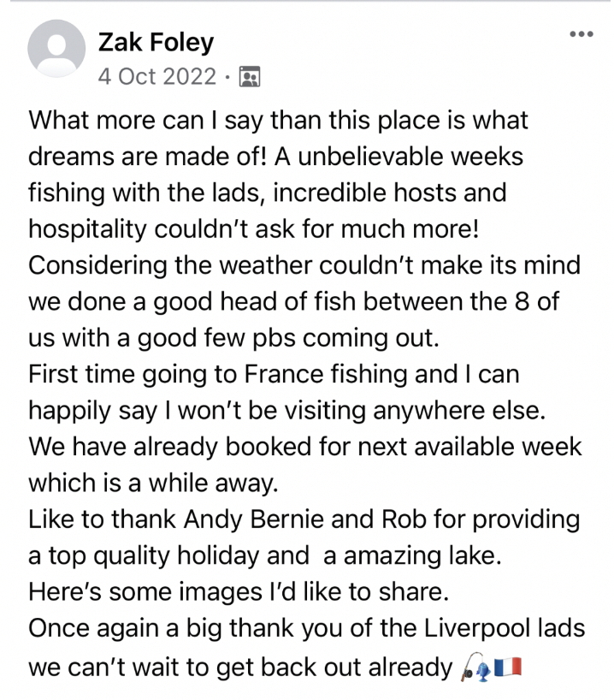Click the opening line "What more can I say"
This screenshot has height=700, width=614.
tap(147, 120)
